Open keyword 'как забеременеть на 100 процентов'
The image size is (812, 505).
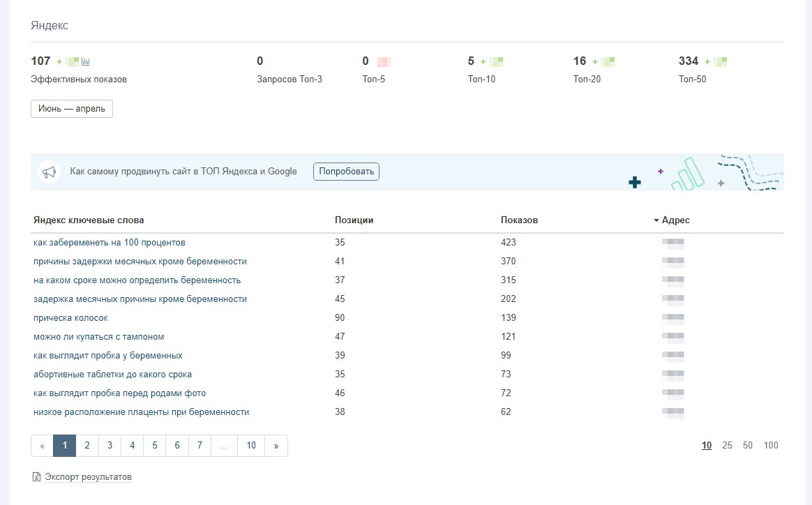coord(109,243)
